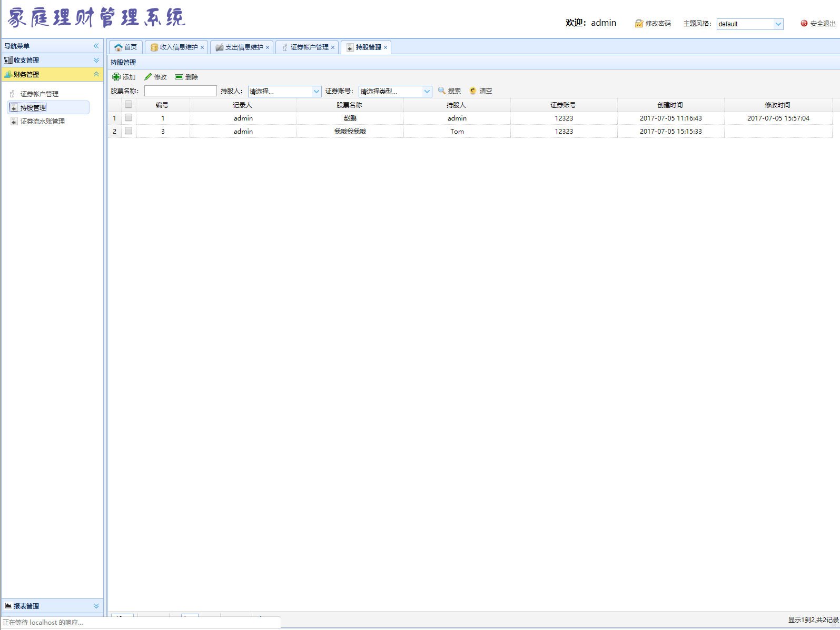Click the 删除 delete button with minus icon
The width and height of the screenshot is (840, 630).
click(x=187, y=77)
